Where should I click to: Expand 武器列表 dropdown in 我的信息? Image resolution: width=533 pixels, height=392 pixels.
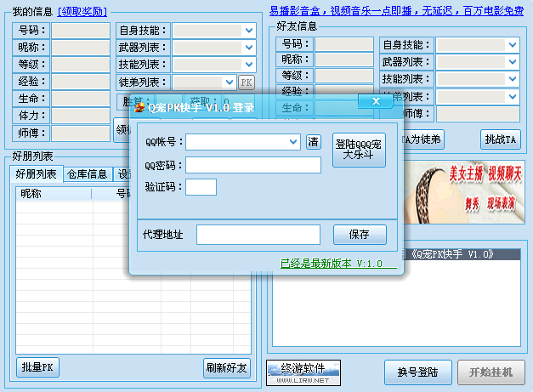(249, 48)
